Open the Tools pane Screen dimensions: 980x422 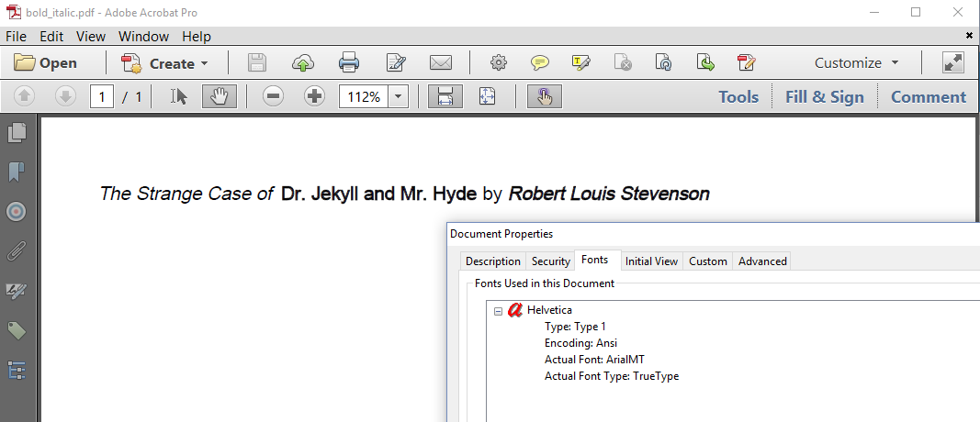coord(738,97)
